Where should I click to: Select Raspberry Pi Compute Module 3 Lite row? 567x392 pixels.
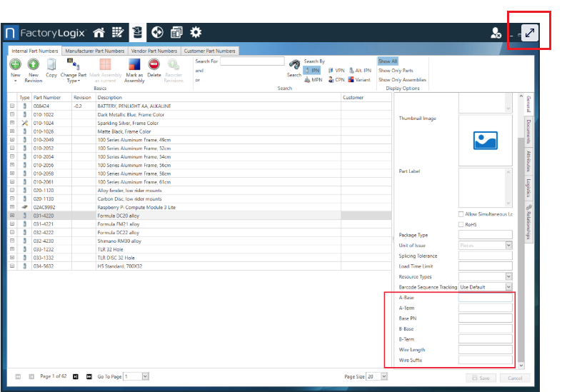(x=199, y=207)
